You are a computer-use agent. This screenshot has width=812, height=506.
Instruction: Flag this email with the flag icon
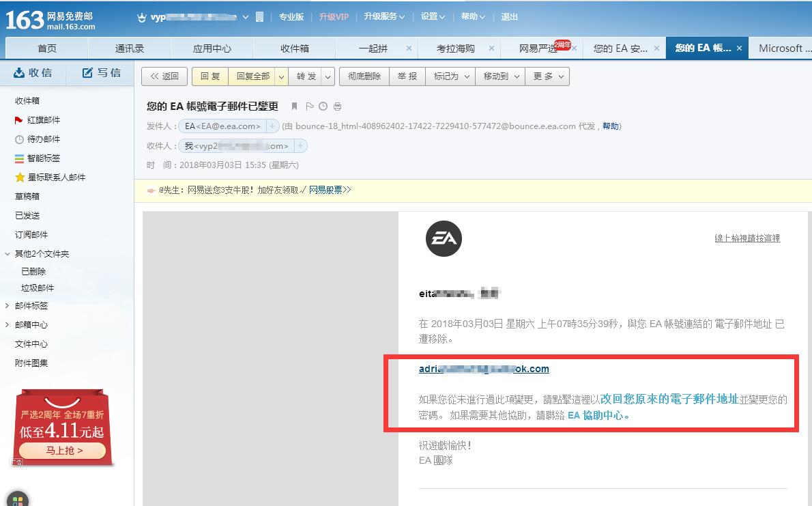coord(310,107)
